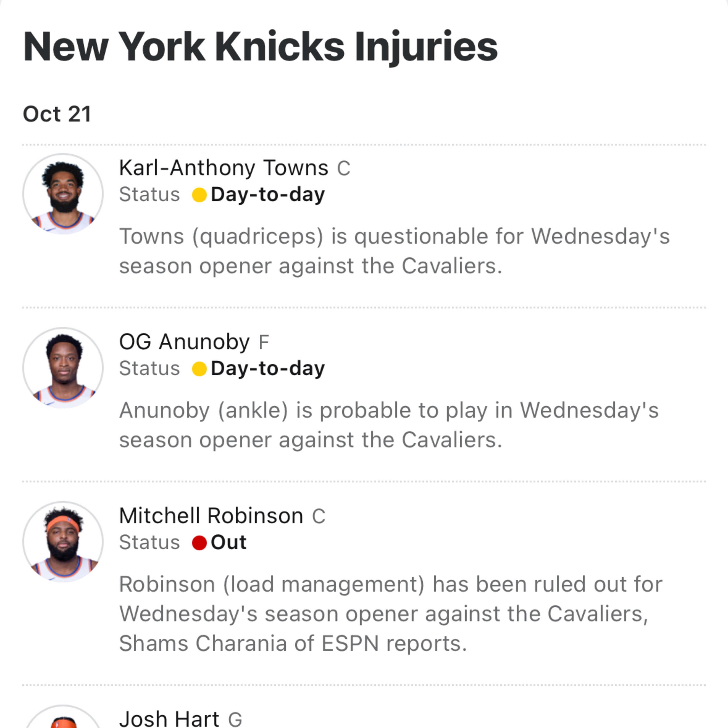
Task: Click yellow status dot for Anunoby
Action: click(x=199, y=369)
